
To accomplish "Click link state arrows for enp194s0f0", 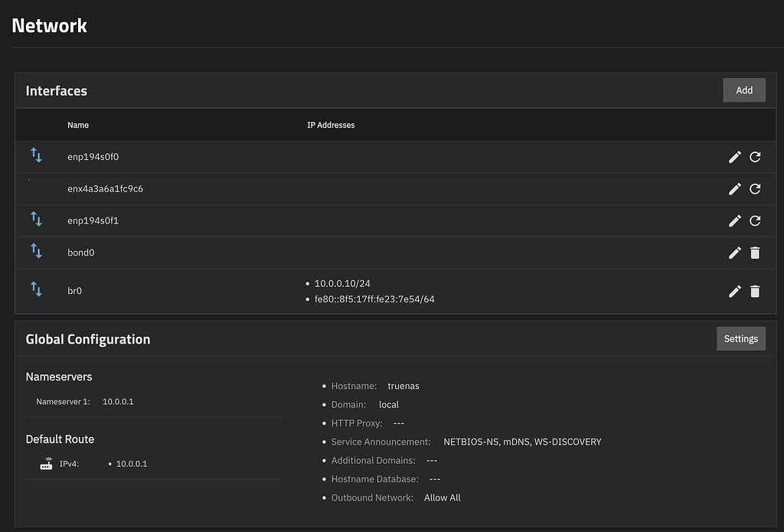I will click(x=36, y=156).
